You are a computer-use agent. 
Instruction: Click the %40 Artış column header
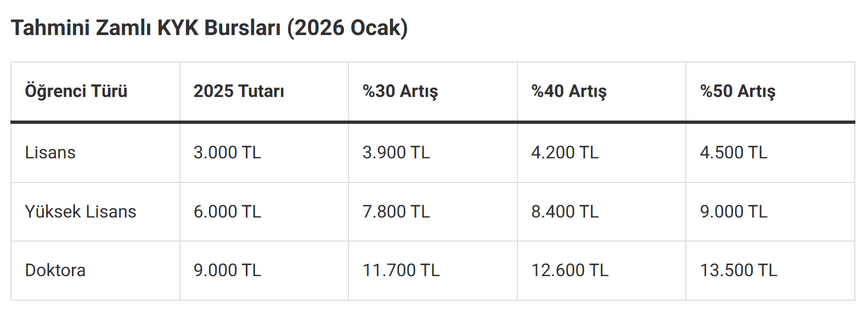(x=569, y=91)
